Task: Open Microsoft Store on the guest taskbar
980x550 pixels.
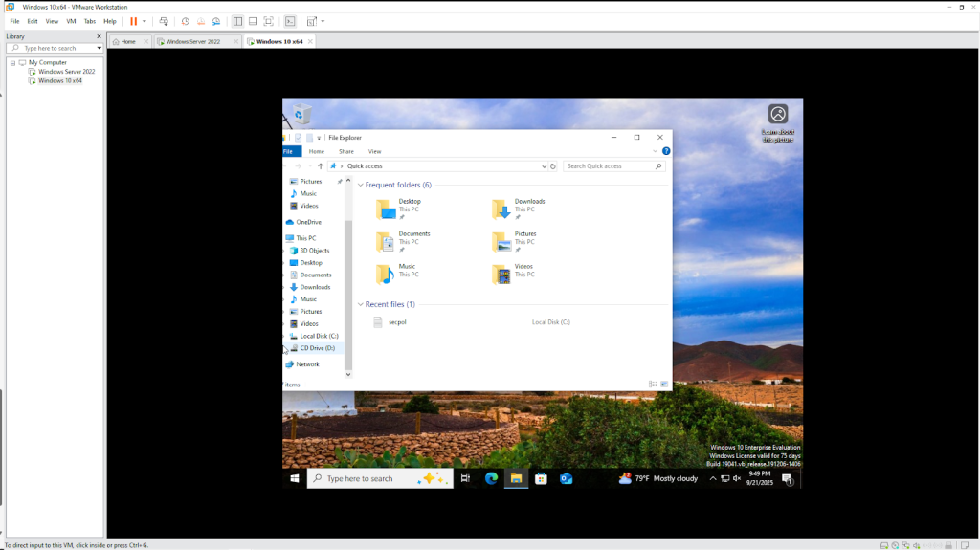Action: pos(541,478)
